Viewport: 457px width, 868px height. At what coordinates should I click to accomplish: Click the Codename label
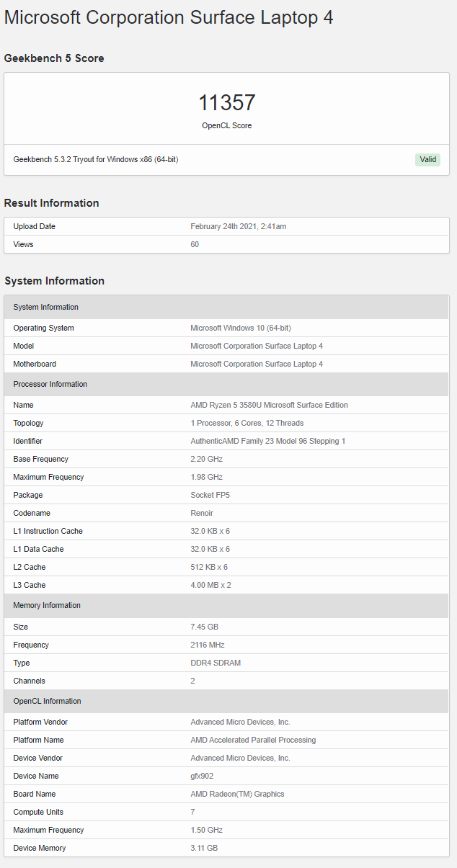[32, 513]
